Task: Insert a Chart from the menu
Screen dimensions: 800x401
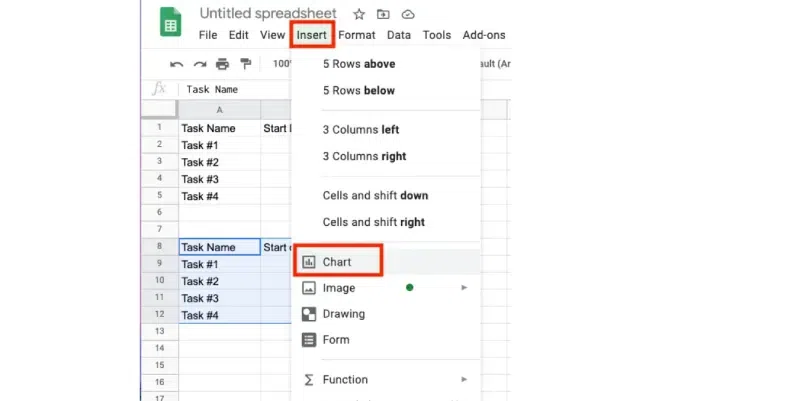Action: pyautogui.click(x=337, y=262)
